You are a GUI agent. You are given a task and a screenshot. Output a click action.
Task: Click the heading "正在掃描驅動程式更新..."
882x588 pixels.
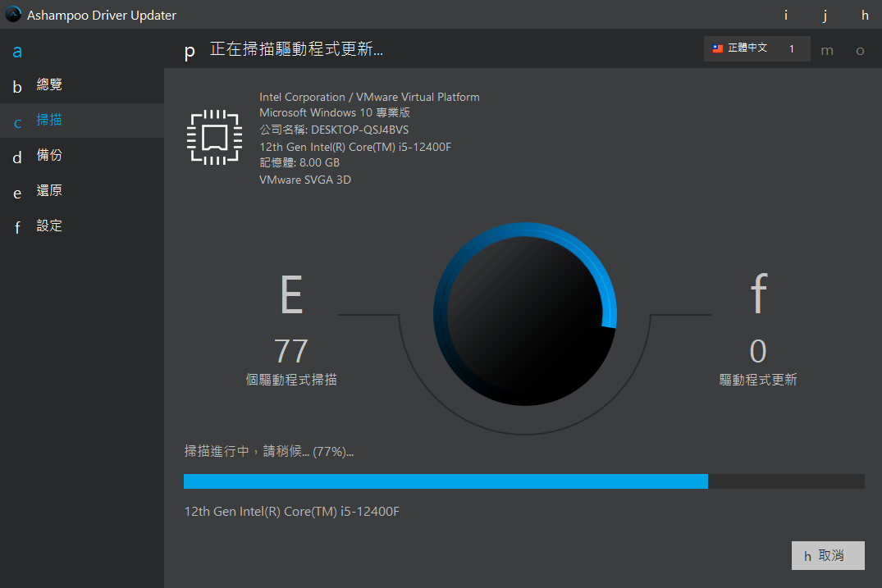(296, 49)
